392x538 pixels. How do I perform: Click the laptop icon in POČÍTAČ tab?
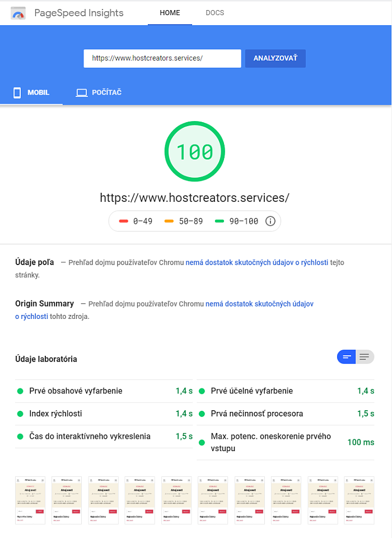tap(82, 92)
